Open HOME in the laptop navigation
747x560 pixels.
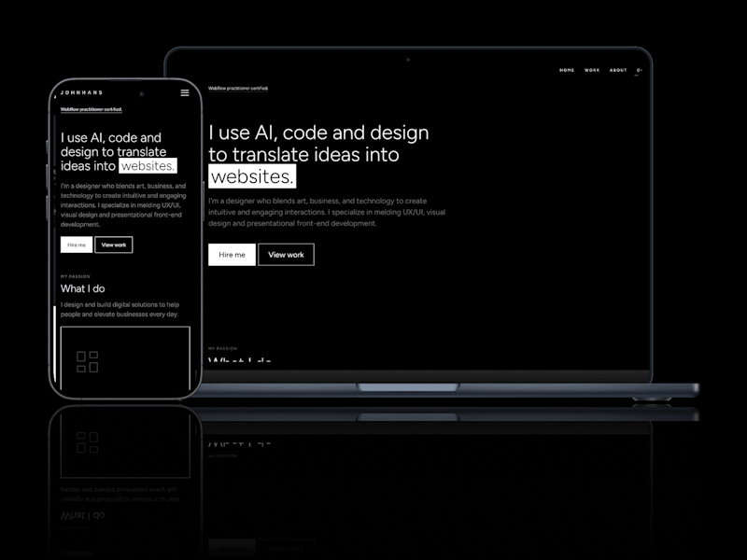click(567, 70)
